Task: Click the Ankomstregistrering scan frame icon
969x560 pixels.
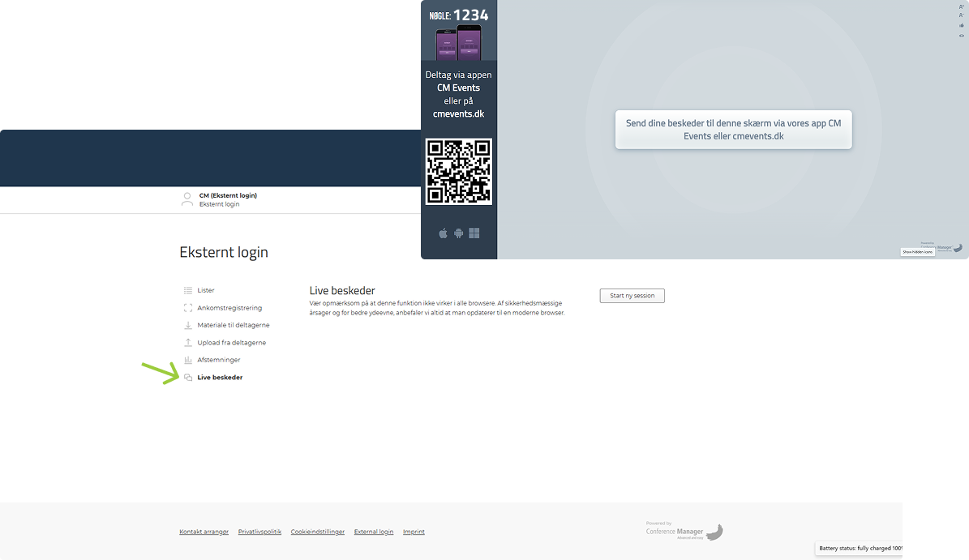Action: 188,307
